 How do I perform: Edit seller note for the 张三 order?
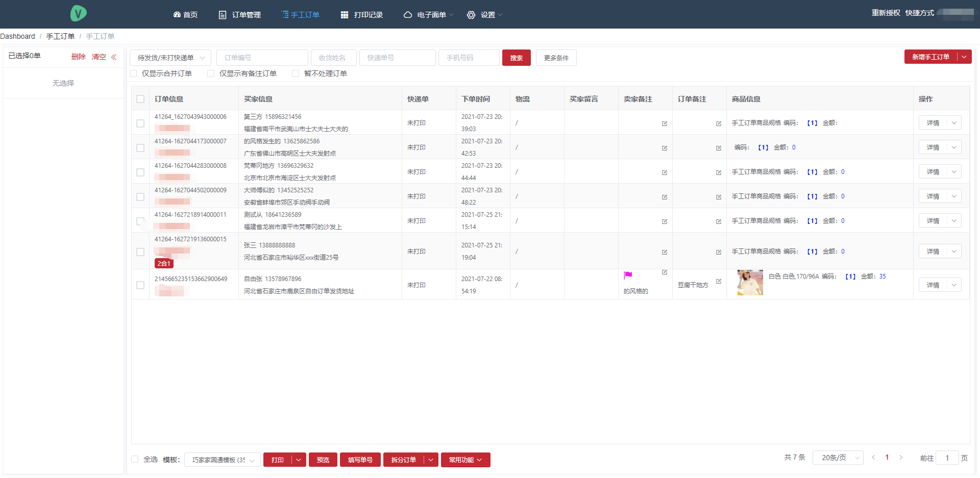tap(665, 252)
